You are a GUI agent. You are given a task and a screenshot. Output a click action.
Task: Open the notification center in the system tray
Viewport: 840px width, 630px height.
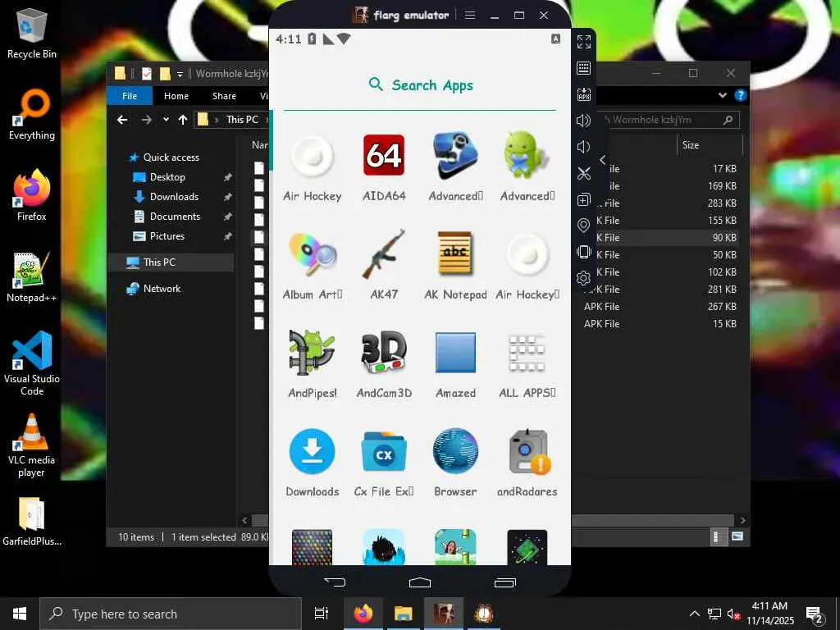(815, 614)
